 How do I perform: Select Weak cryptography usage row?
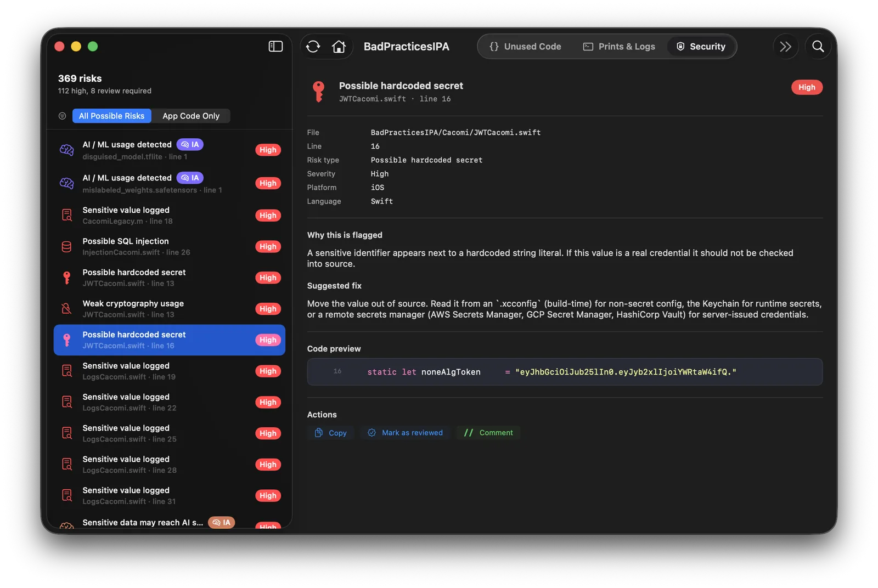pos(170,309)
